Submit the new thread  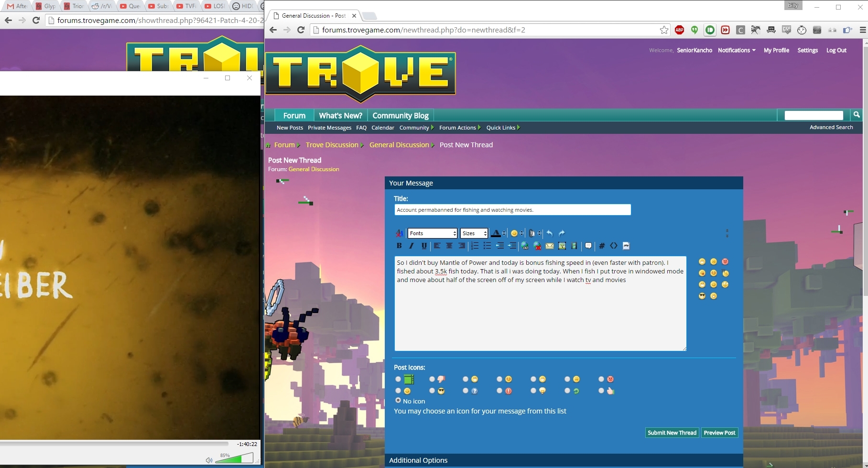(x=672, y=433)
